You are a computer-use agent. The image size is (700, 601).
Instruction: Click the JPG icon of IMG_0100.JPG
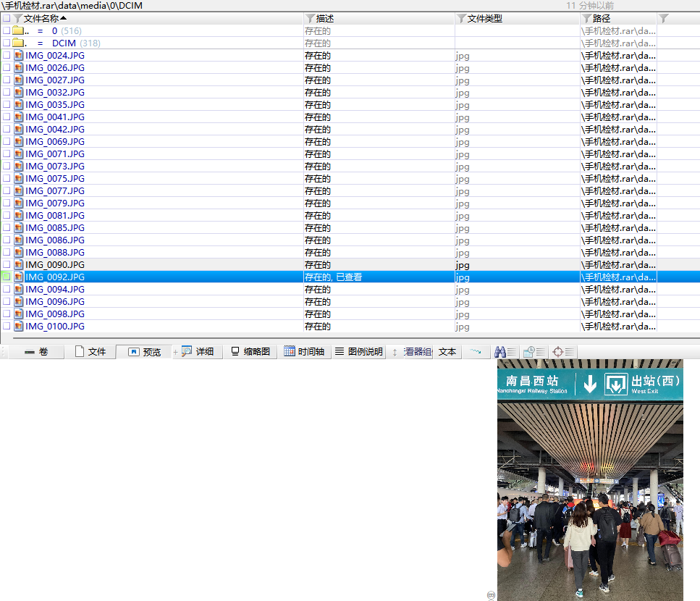(x=18, y=326)
